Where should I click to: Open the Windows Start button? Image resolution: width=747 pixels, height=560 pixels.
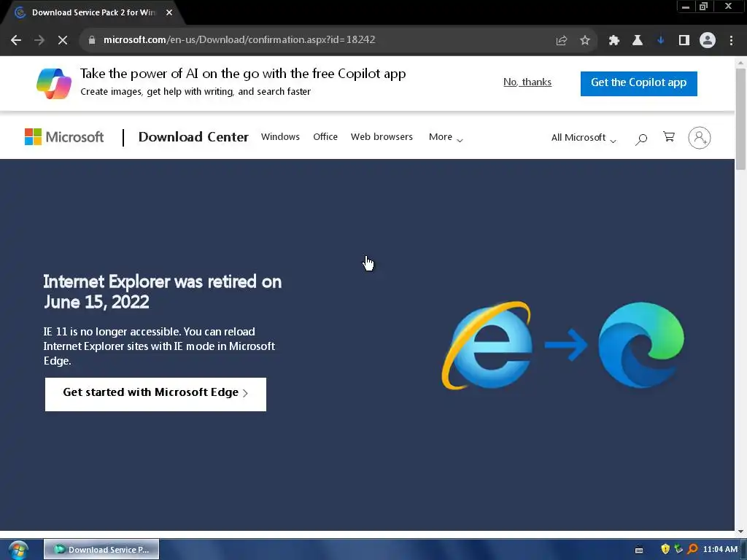pos(18,550)
